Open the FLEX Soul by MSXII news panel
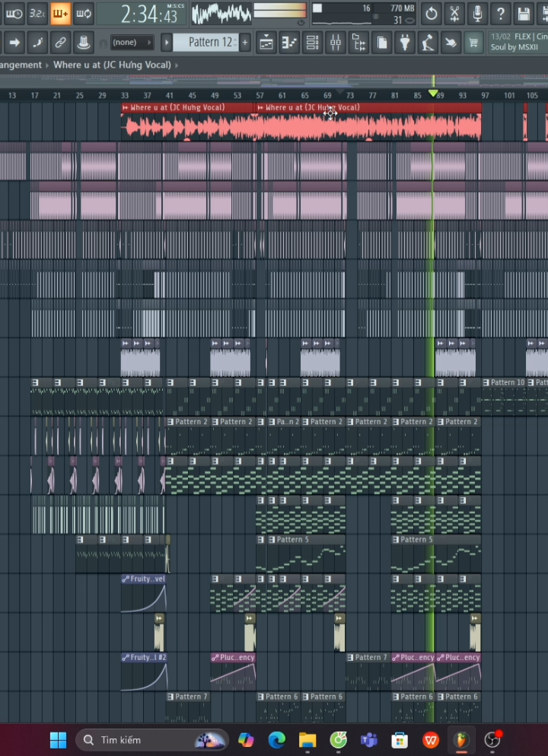548x756 pixels. pyautogui.click(x=518, y=42)
